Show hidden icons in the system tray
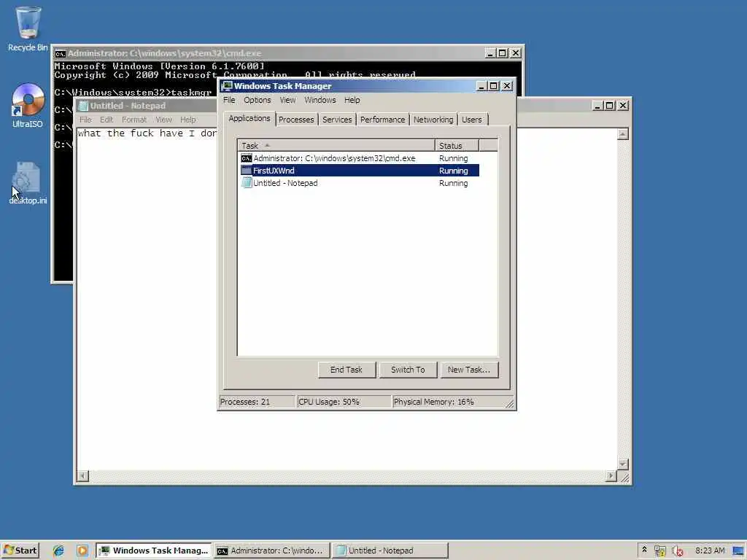 [644, 550]
